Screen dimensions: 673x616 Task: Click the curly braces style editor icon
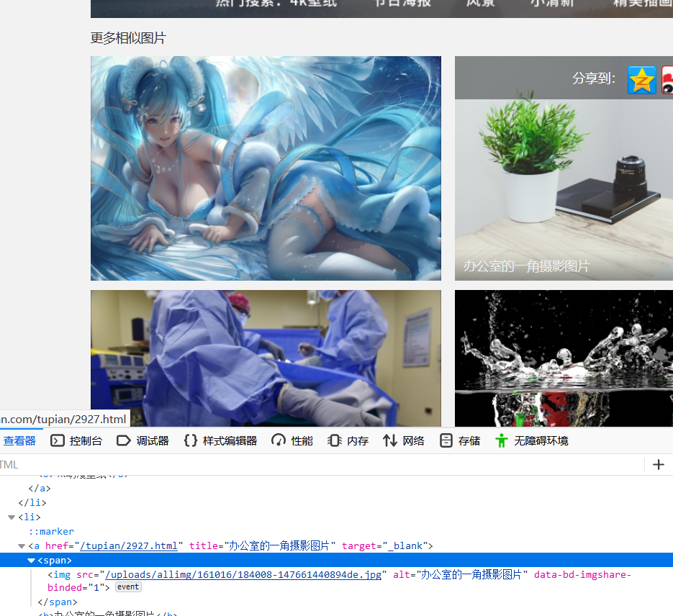[x=191, y=440]
